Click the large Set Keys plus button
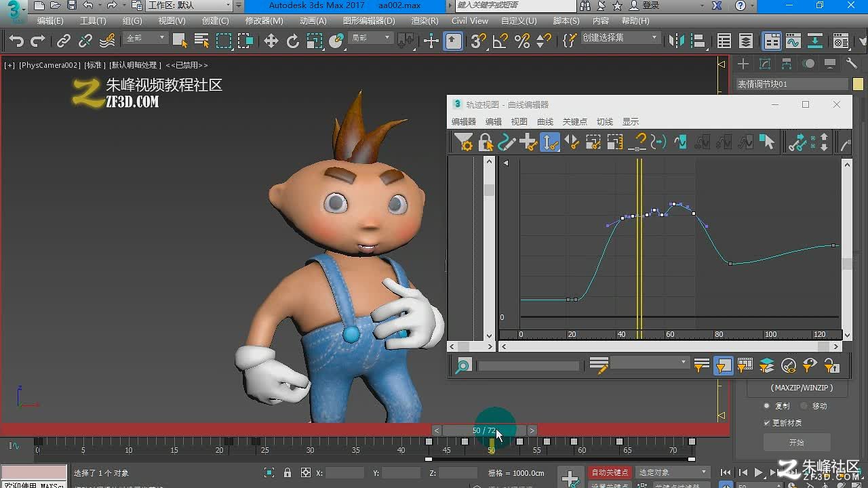868x488 pixels. (x=571, y=477)
